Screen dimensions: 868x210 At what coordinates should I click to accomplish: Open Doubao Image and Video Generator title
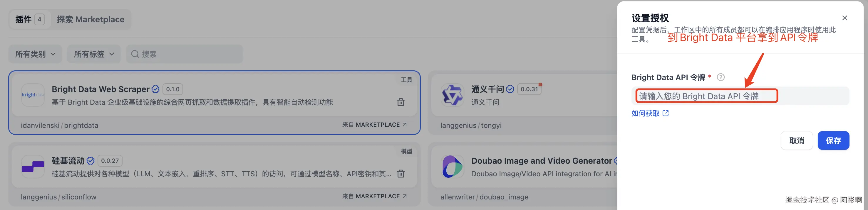541,161
